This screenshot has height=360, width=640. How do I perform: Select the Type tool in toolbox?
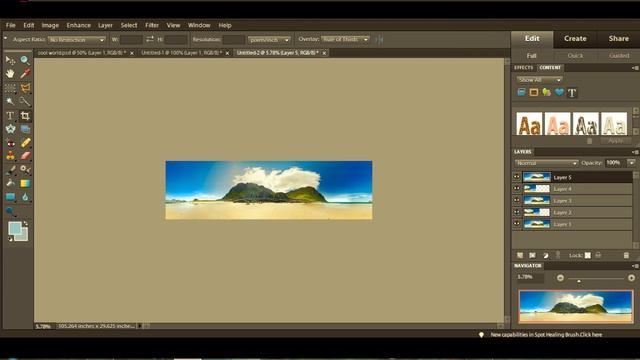(x=10, y=116)
